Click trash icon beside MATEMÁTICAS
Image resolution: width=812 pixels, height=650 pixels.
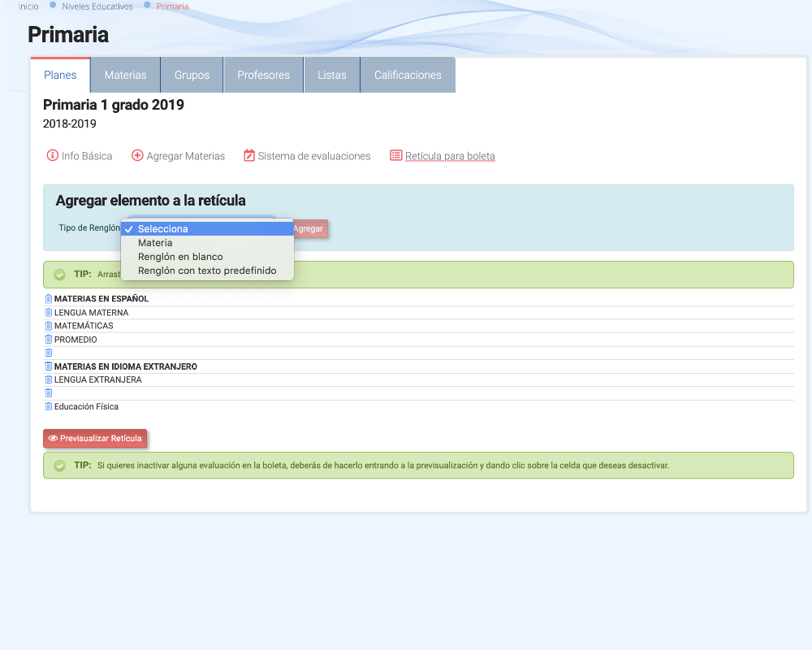click(49, 326)
